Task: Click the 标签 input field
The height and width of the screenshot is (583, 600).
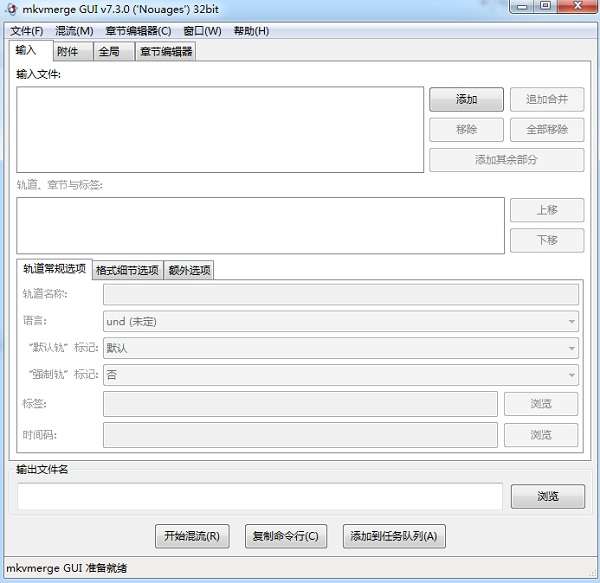Action: pos(300,404)
